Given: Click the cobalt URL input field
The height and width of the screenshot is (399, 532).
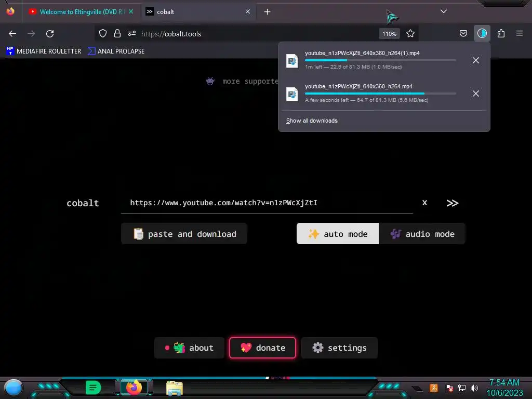Looking at the screenshot, I should pos(267,203).
